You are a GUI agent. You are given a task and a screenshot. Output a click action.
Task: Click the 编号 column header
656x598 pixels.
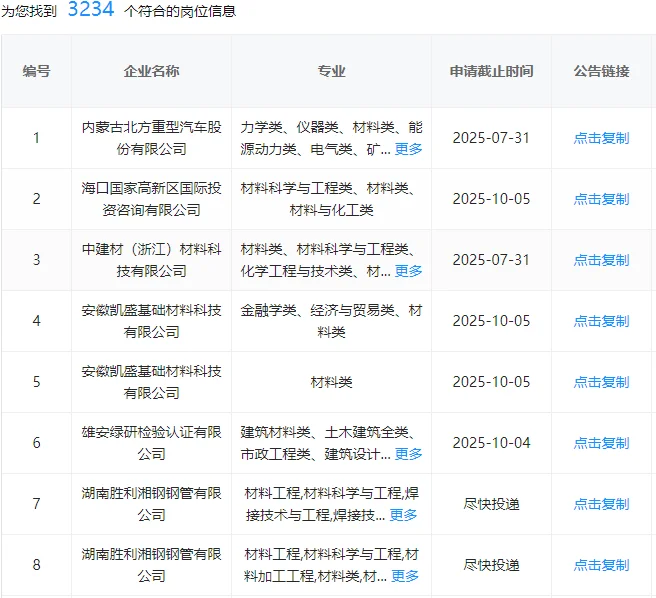pos(36,71)
